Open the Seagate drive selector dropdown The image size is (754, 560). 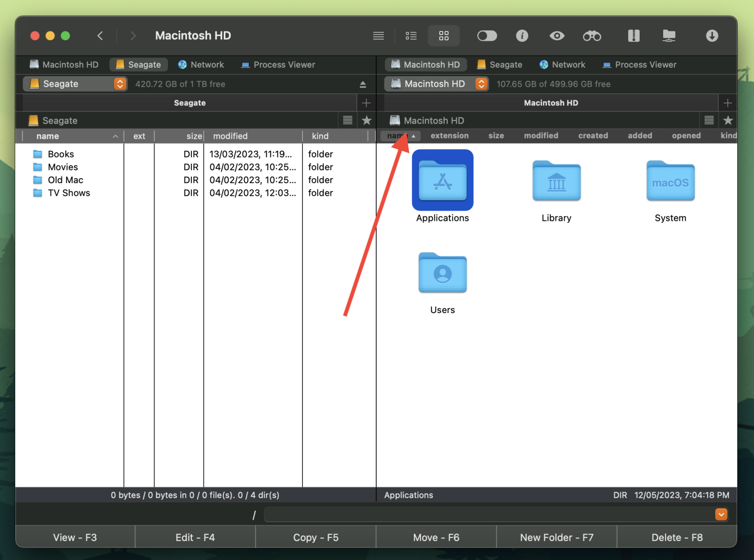point(119,84)
